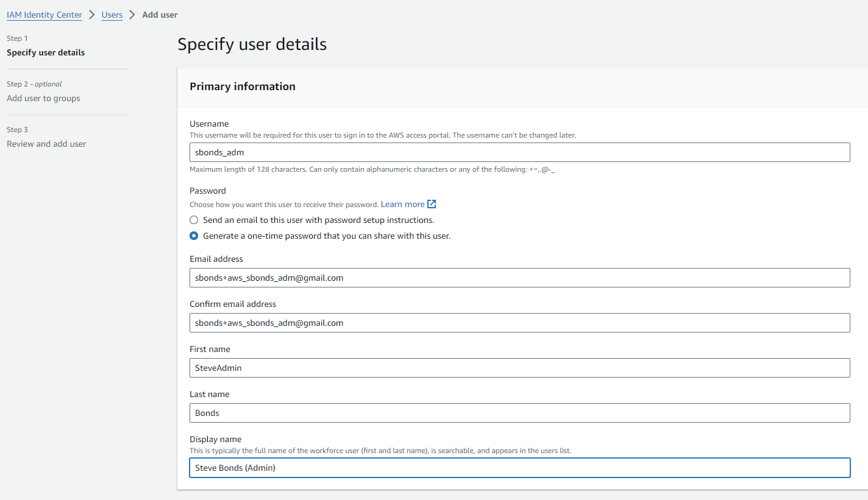Click the Primary information section header

(243, 86)
